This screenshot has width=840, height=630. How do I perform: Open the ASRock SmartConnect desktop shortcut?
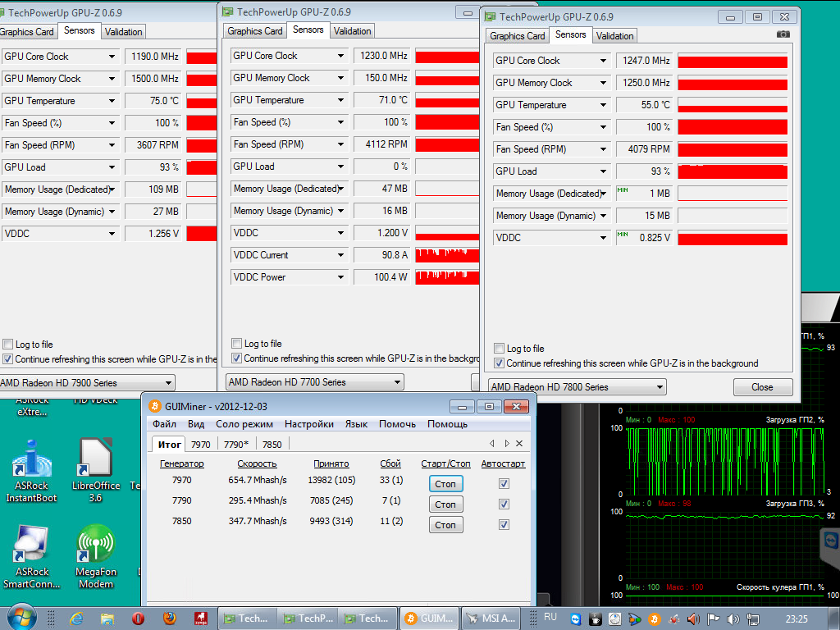(x=31, y=557)
